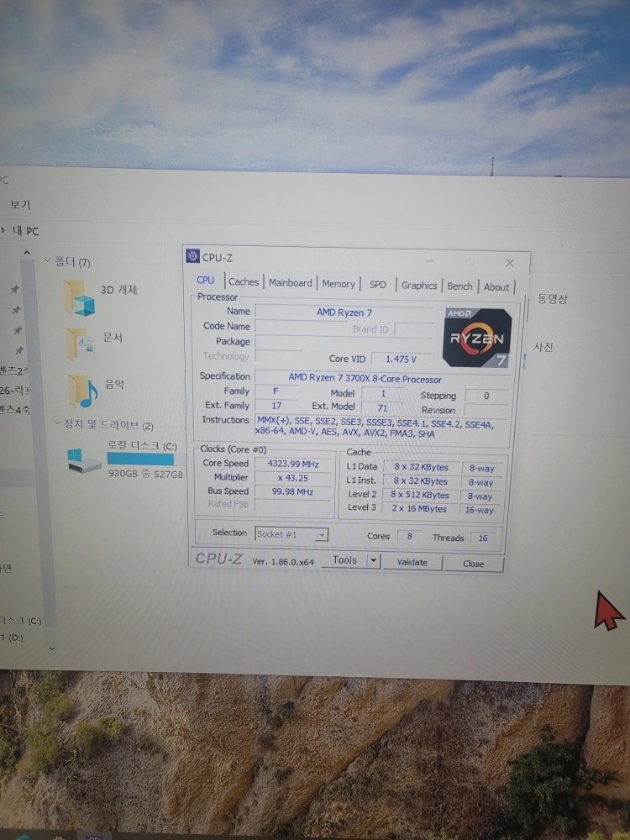This screenshot has height=840, width=630.
Task: Click the Ext. Family value 17
Action: click(x=276, y=406)
